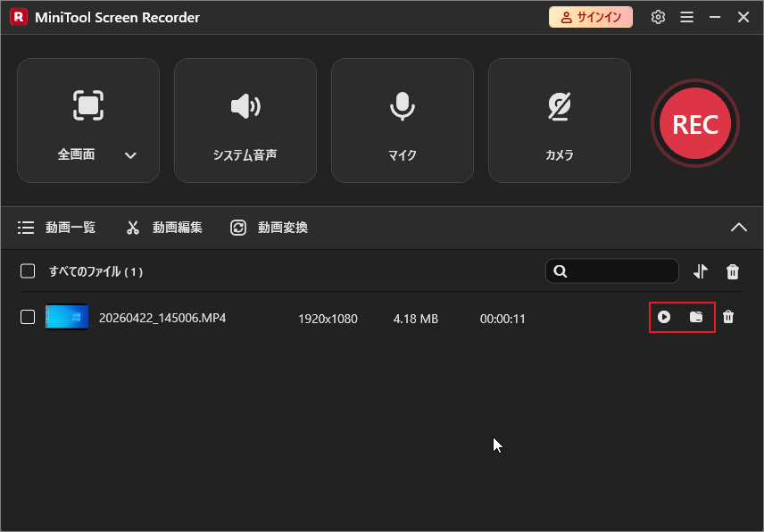The image size is (764, 532).
Task: Open the settings gear
Action: pos(658,17)
